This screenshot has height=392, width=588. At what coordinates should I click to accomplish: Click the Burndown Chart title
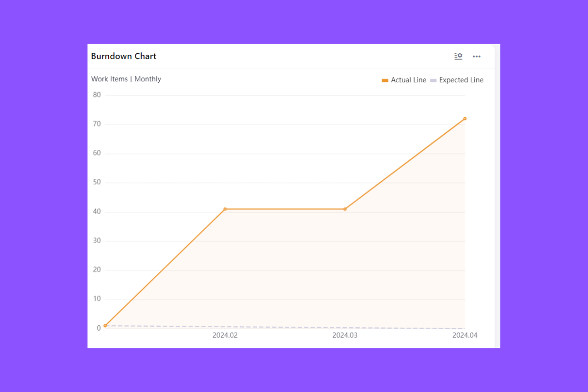point(123,56)
